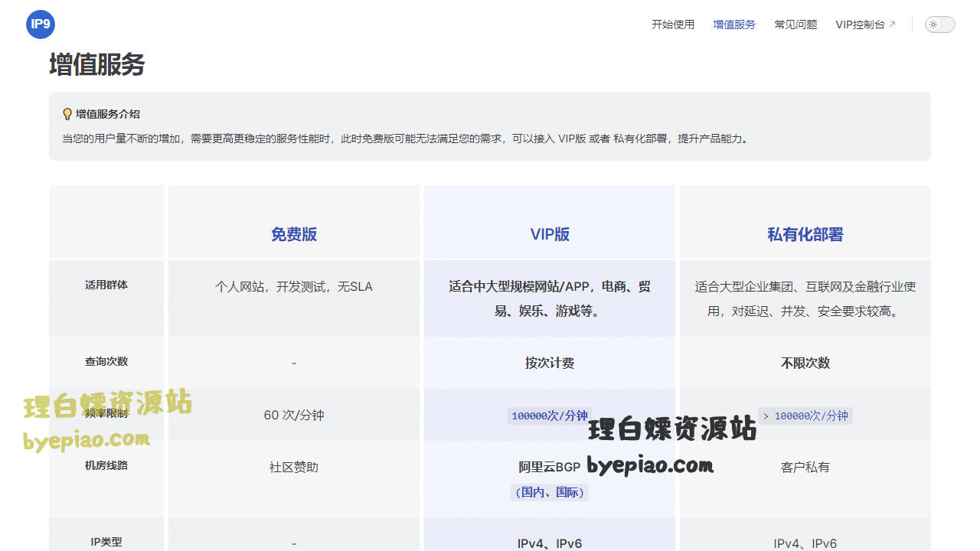This screenshot has width=980, height=551.
Task: Open the 开始使用 nav item
Action: pos(673,24)
